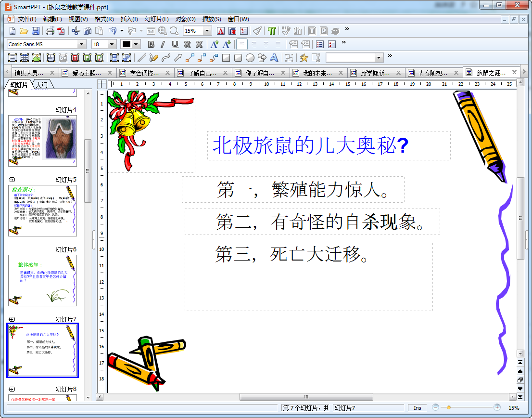Select the 幻灯片5 thumbnail
The image size is (532, 418).
pyautogui.click(x=42, y=210)
